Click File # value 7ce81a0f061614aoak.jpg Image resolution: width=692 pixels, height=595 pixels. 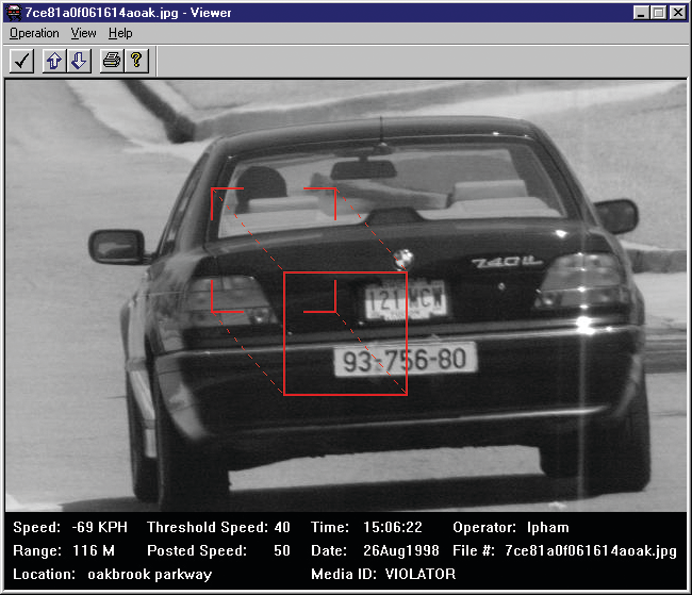(x=590, y=551)
